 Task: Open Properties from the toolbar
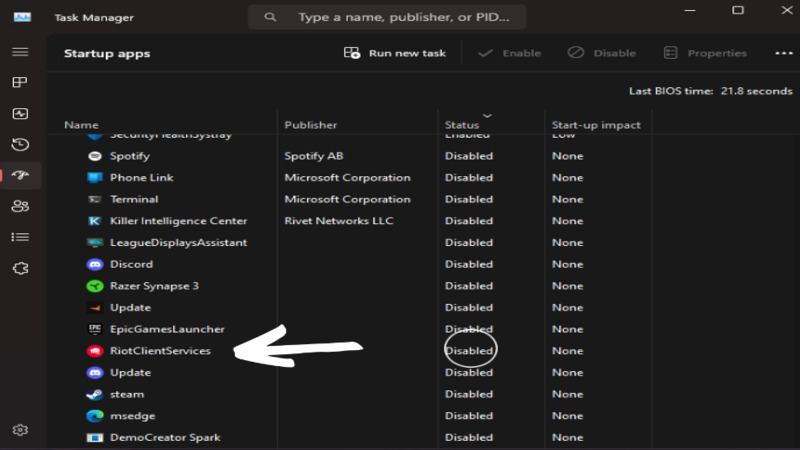705,53
